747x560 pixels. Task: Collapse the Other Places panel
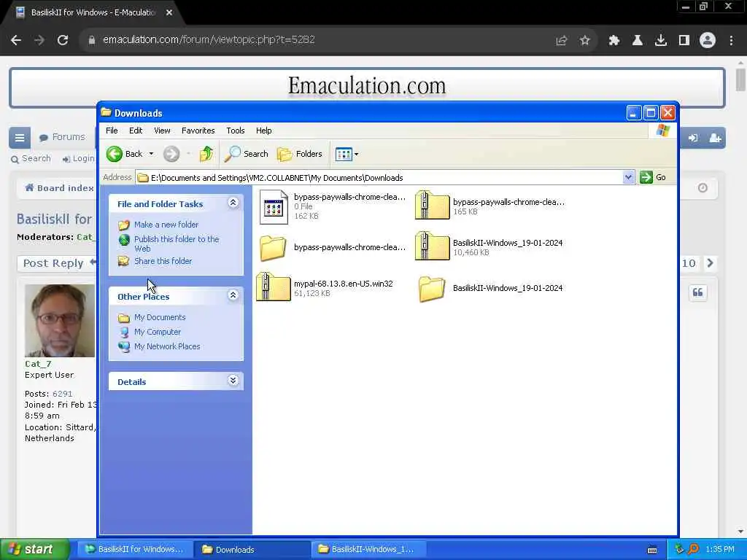click(x=233, y=295)
